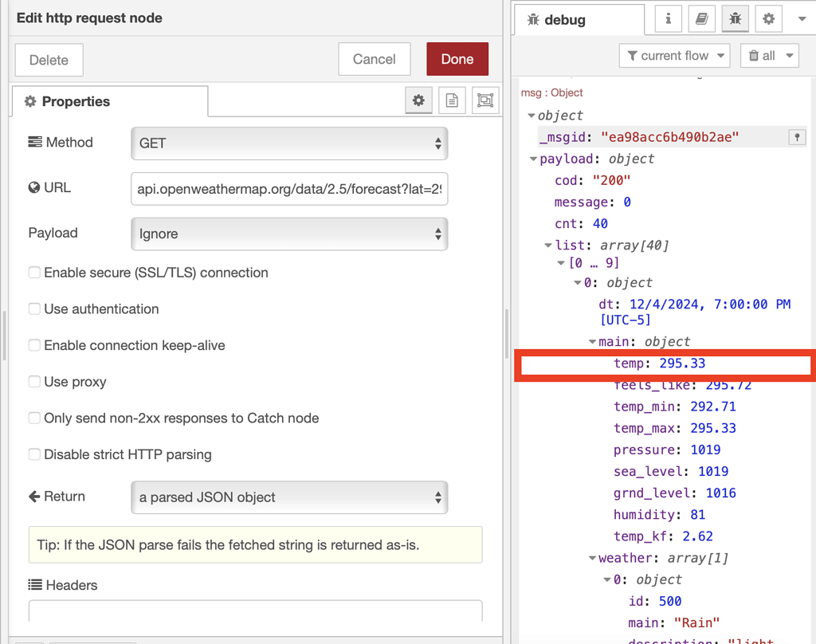
Task: Switch to the debug messages sidebar icon
Action: [735, 19]
